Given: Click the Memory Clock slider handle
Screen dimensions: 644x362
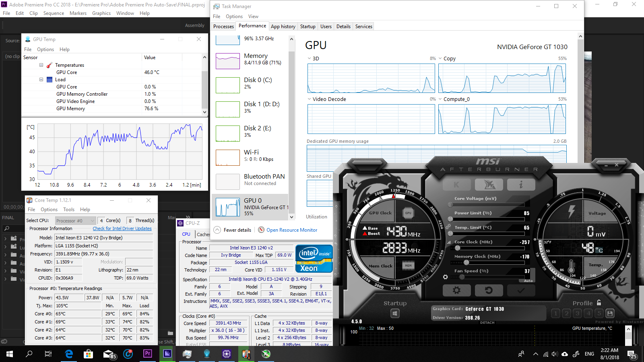Looking at the screenshot, I should (466, 263).
